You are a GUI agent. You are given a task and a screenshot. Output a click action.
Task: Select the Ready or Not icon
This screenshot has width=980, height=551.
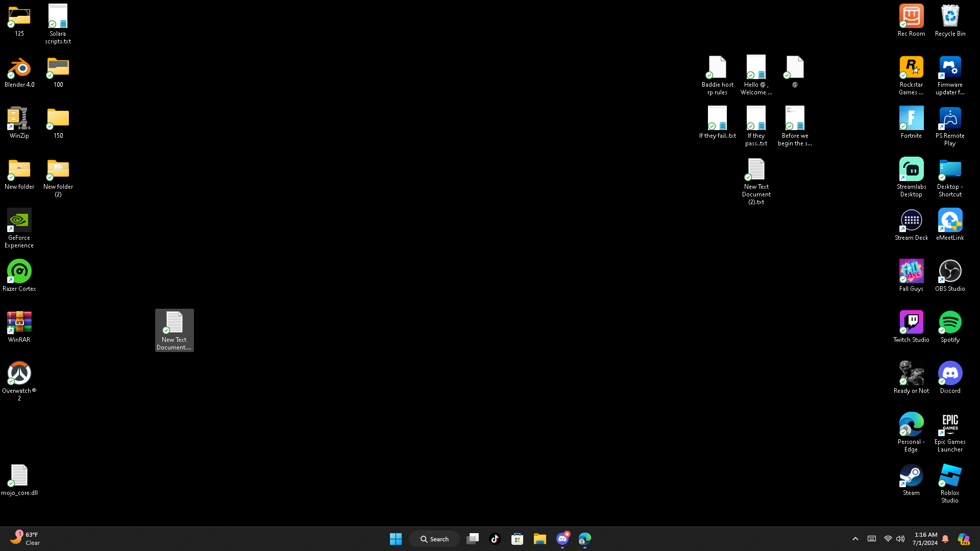912,378
